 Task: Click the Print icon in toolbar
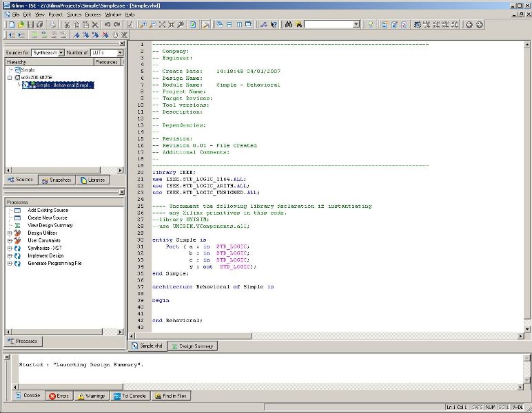[x=52, y=24]
